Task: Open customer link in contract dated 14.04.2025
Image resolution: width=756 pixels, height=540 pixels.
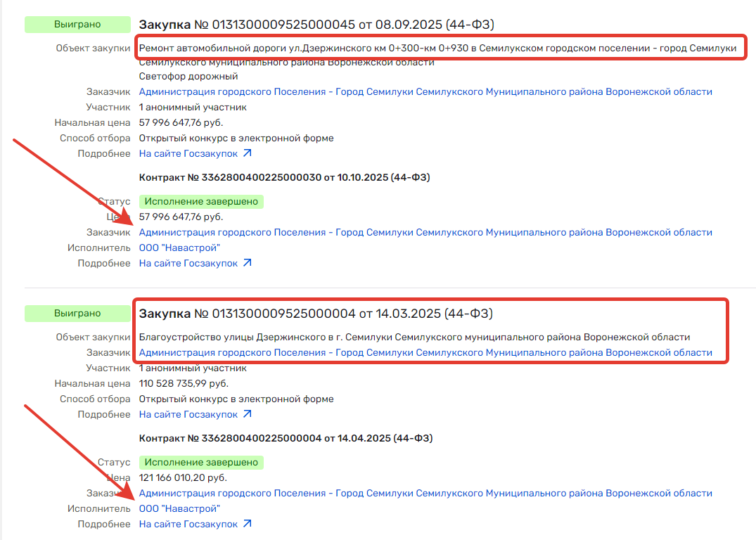Action: pyautogui.click(x=425, y=493)
